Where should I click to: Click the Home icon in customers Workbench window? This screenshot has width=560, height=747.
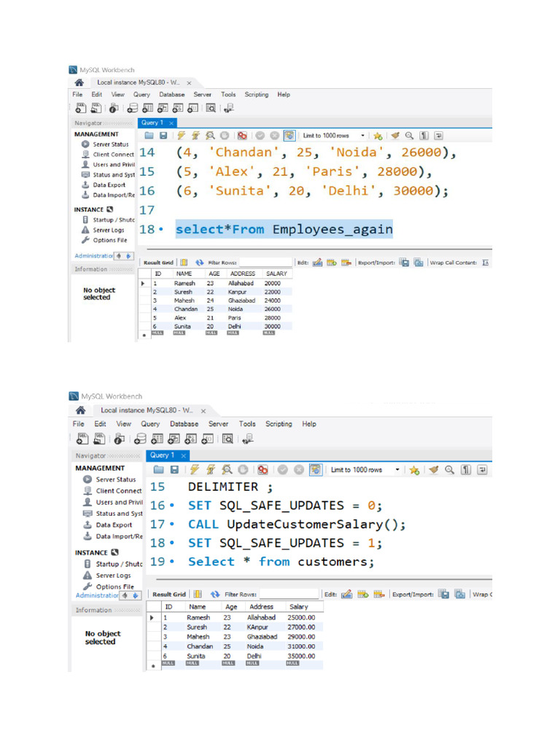click(x=81, y=411)
